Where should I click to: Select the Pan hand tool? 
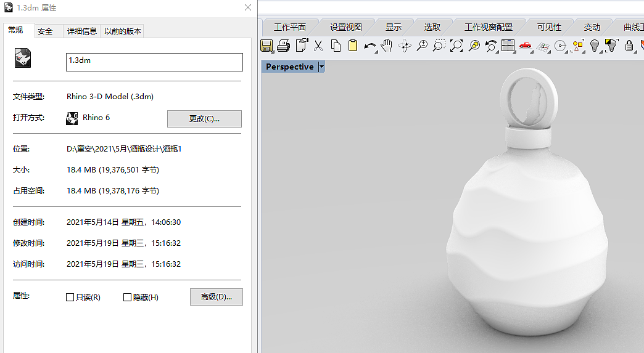click(387, 46)
